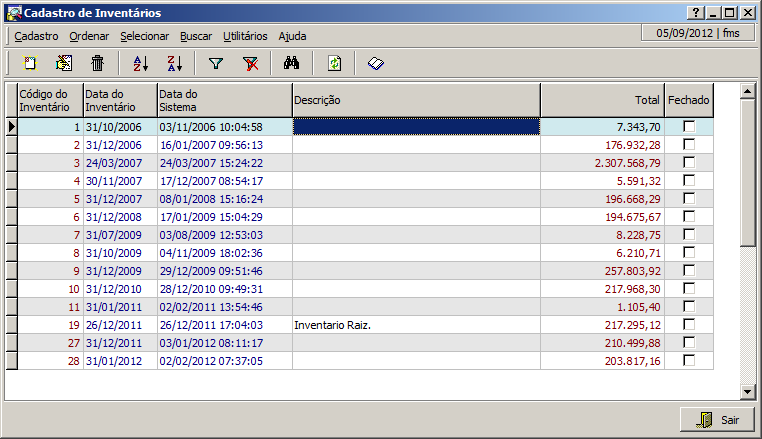Click the green refresh icon
Screen dimensions: 762x439
point(335,64)
